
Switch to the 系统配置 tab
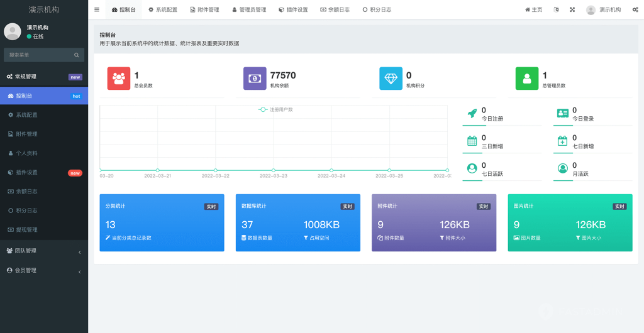tap(163, 9)
